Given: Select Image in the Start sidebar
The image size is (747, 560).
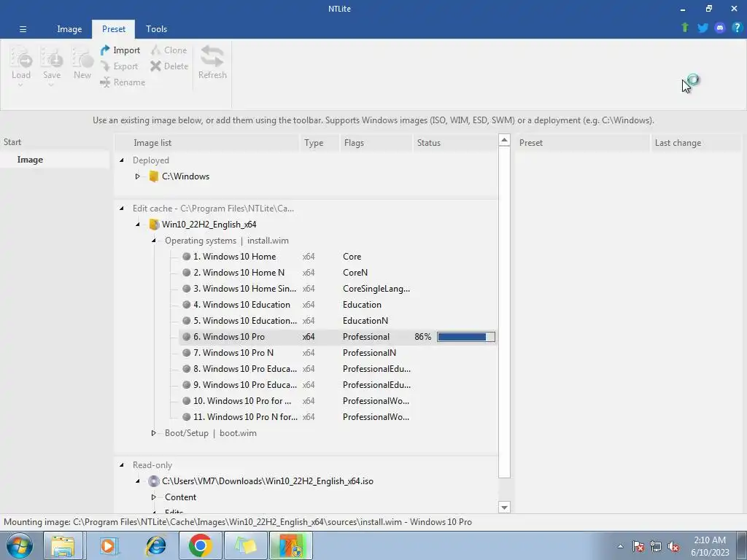Looking at the screenshot, I should 54,160.
